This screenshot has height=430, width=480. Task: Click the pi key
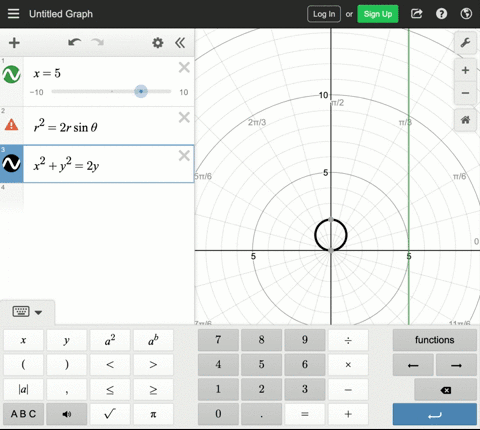click(x=153, y=414)
